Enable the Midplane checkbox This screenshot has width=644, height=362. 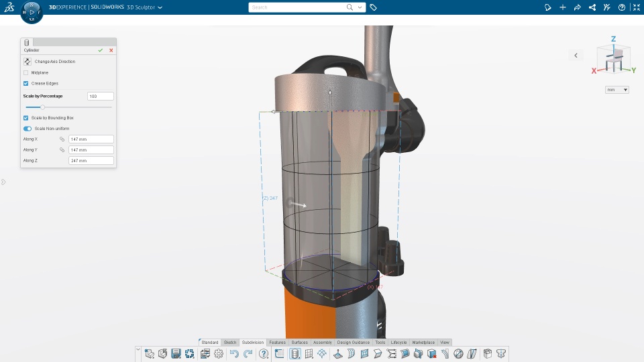pyautogui.click(x=26, y=72)
